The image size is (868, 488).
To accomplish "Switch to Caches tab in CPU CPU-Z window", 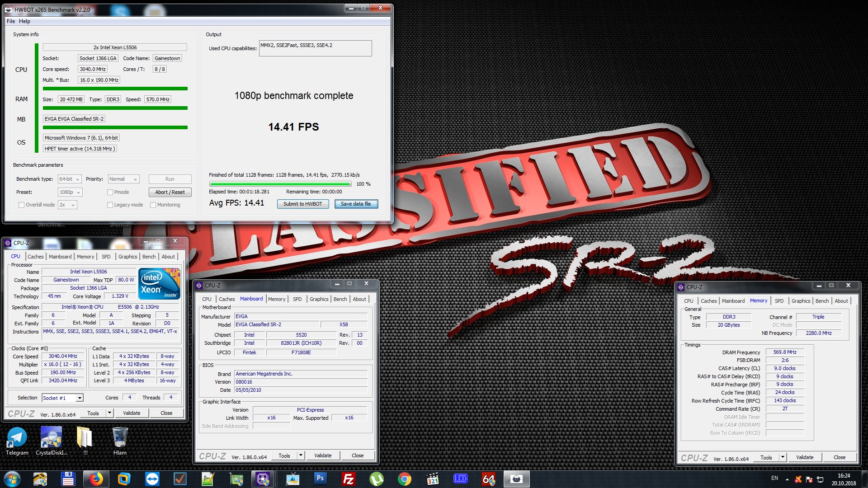I will (36, 257).
